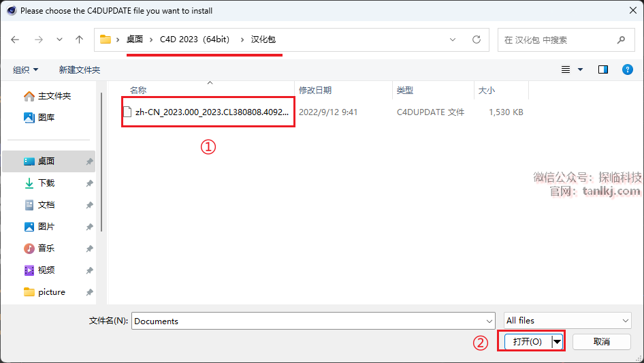Viewport: 644px width, 363px height.
Task: Expand address bar history dropdown
Action: point(453,40)
